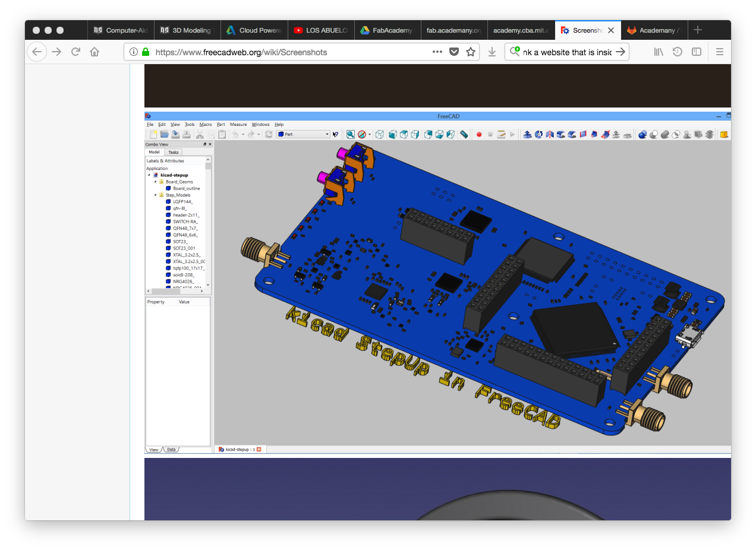Image resolution: width=756 pixels, height=550 pixels.
Task: Collapse the kicad-stepup tree node
Action: (149, 175)
